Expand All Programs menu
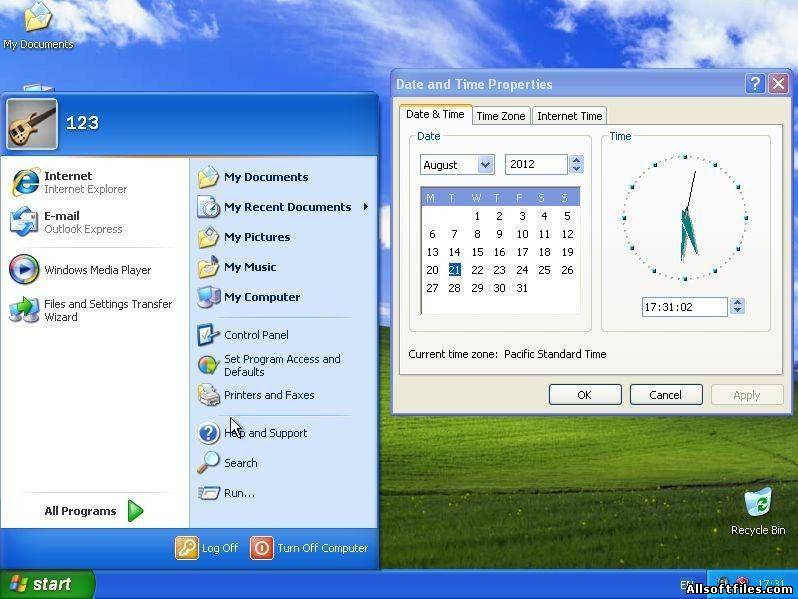798x599 pixels. coord(94,511)
